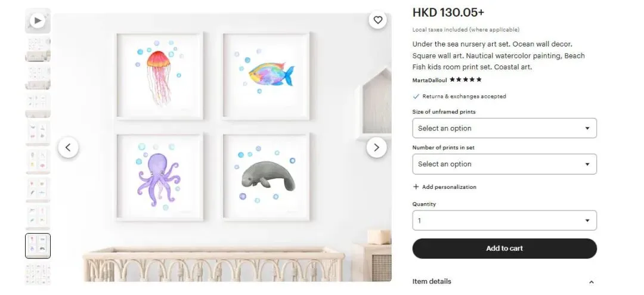This screenshot has height=295, width=644.
Task: Select the second thumbnail below the video
Action: tap(38, 77)
